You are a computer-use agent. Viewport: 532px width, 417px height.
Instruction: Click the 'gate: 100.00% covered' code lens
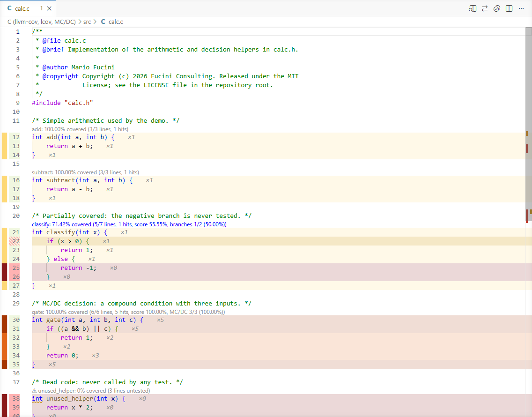coord(129,312)
